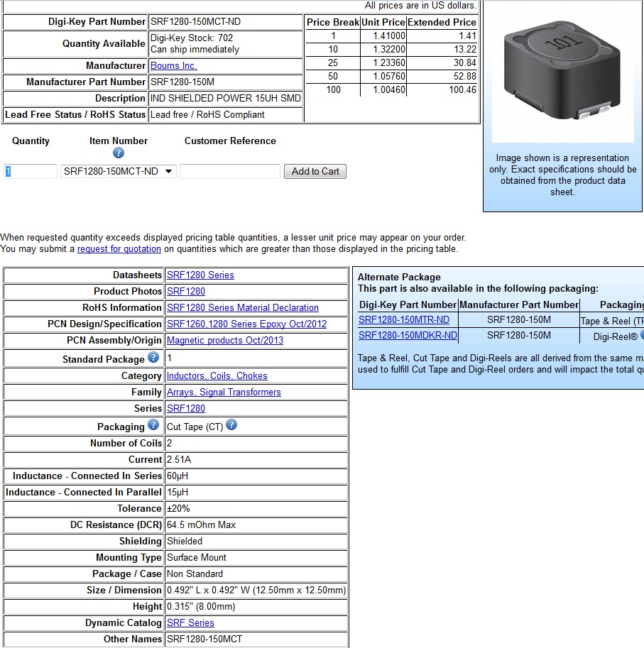The height and width of the screenshot is (648, 644).
Task: Click help icon next to Digi-Reel®
Action: tap(642, 335)
